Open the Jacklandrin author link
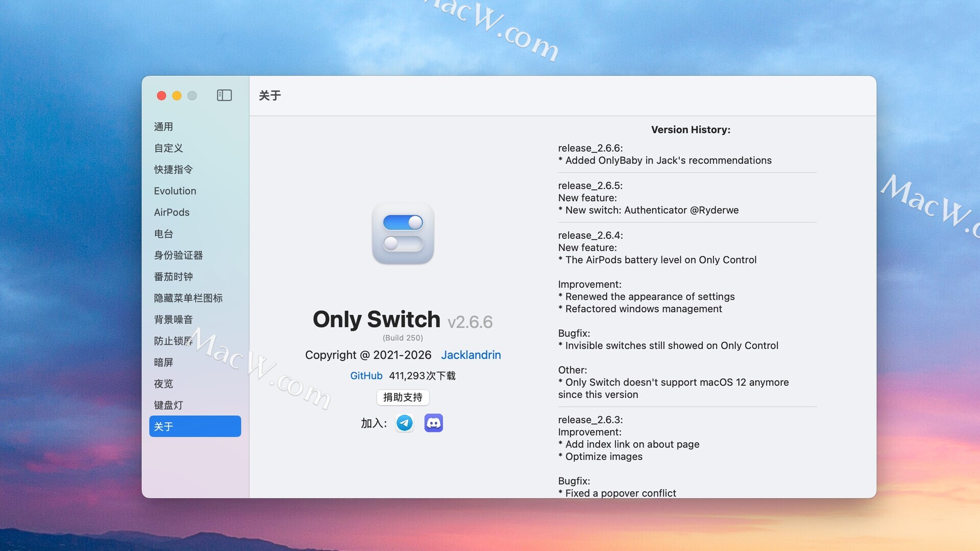Viewport: 980px width, 551px height. [471, 355]
